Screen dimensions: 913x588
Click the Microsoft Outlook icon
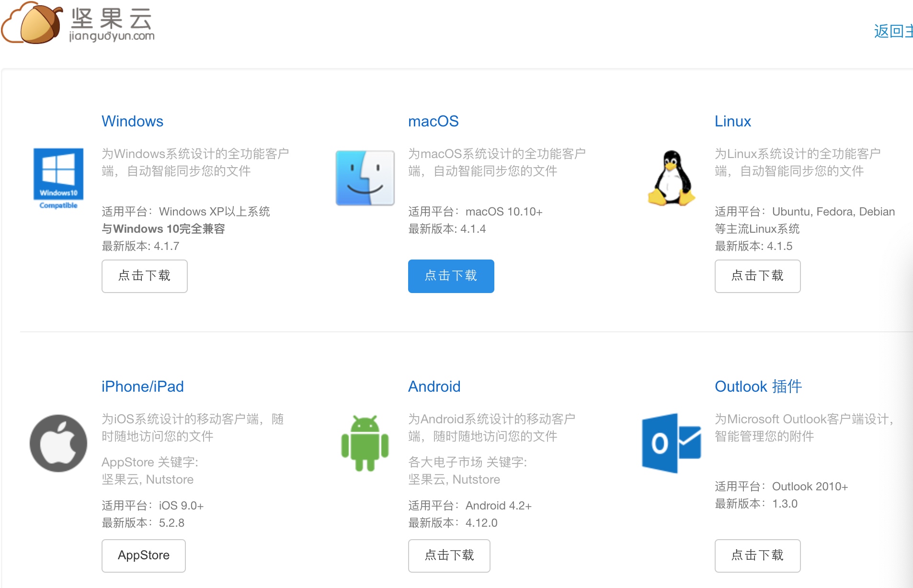click(672, 443)
